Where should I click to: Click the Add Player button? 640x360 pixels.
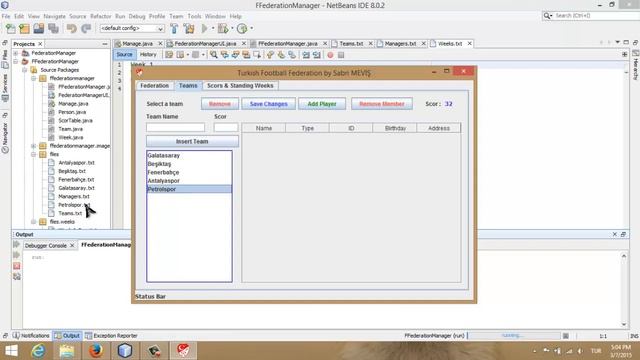[x=322, y=104]
